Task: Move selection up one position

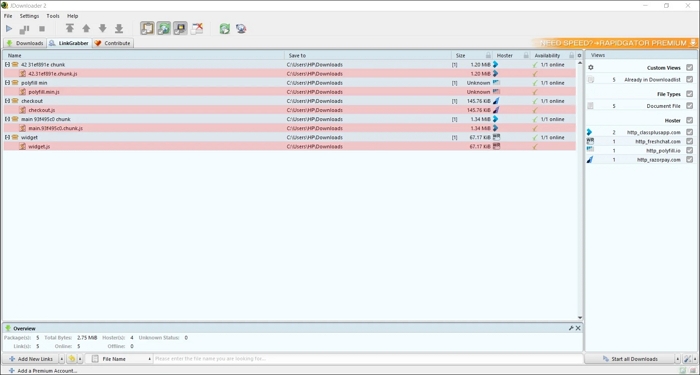Action: tap(86, 29)
